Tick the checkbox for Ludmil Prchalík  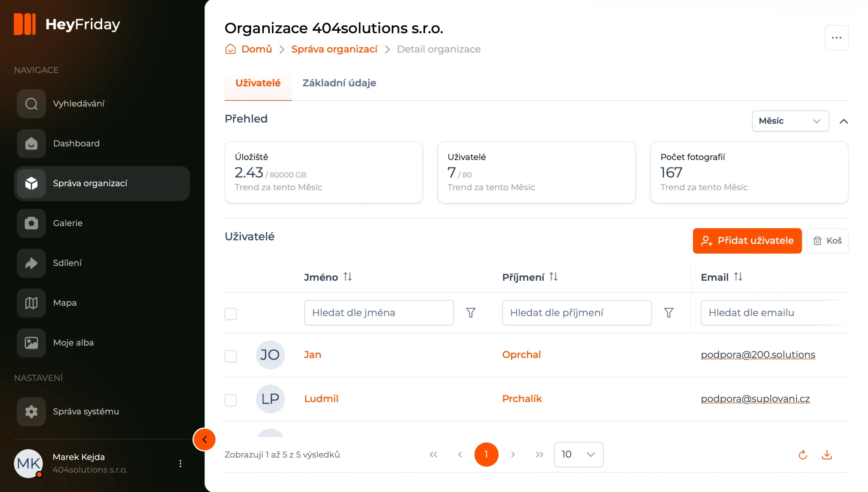pos(230,400)
